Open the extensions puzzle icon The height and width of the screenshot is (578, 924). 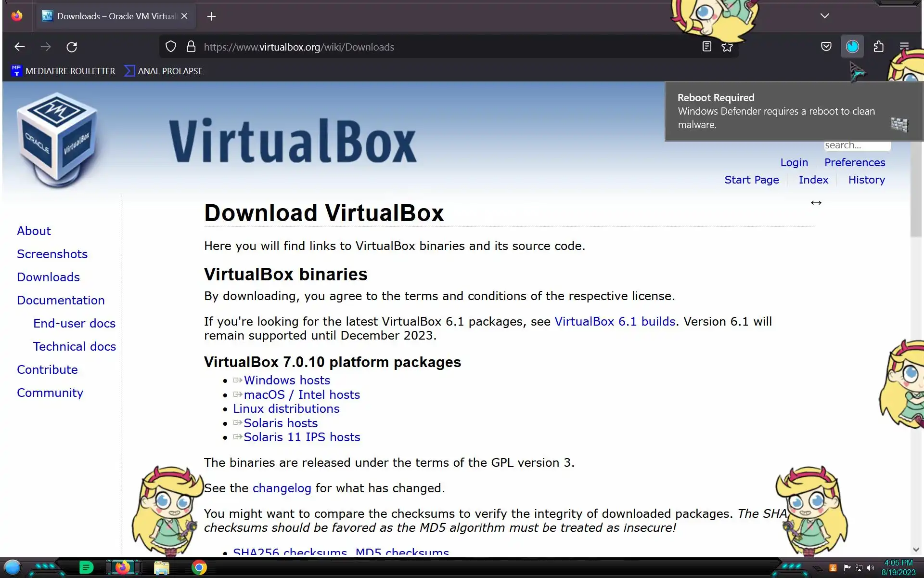tap(878, 47)
